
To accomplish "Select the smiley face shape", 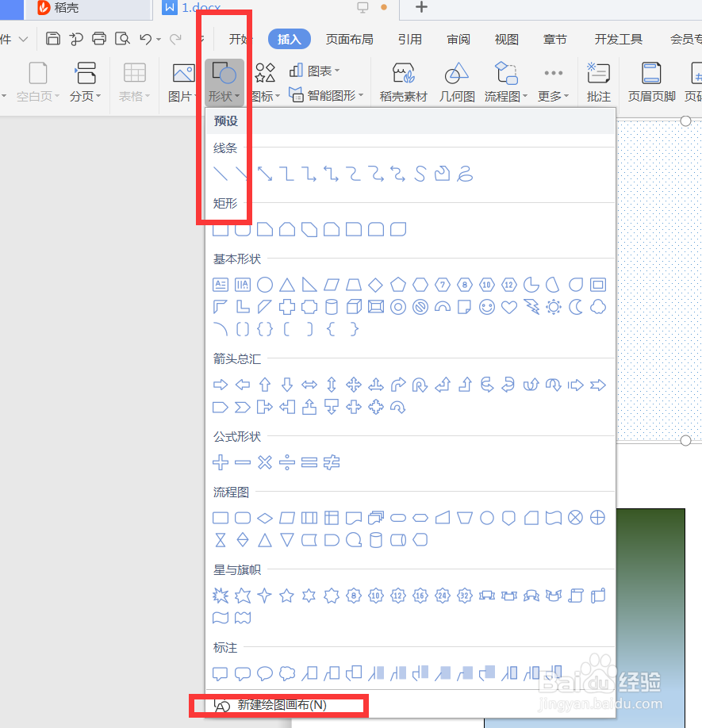I will coord(486,307).
